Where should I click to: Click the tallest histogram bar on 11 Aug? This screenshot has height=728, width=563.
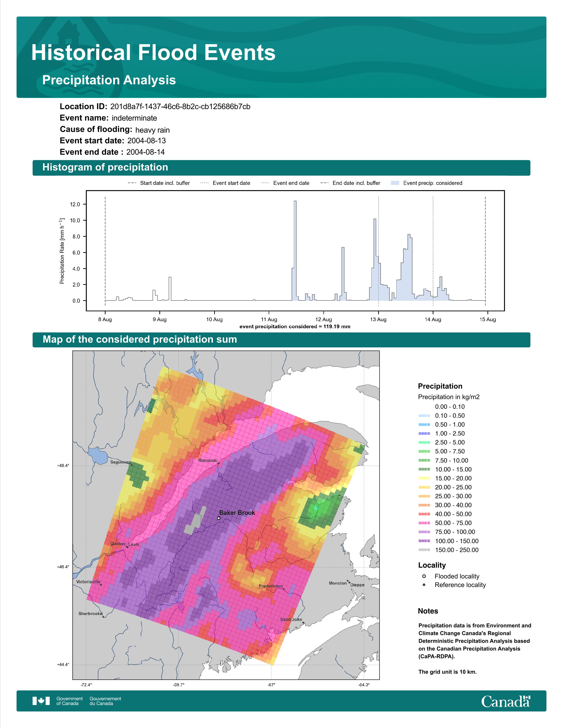295,251
